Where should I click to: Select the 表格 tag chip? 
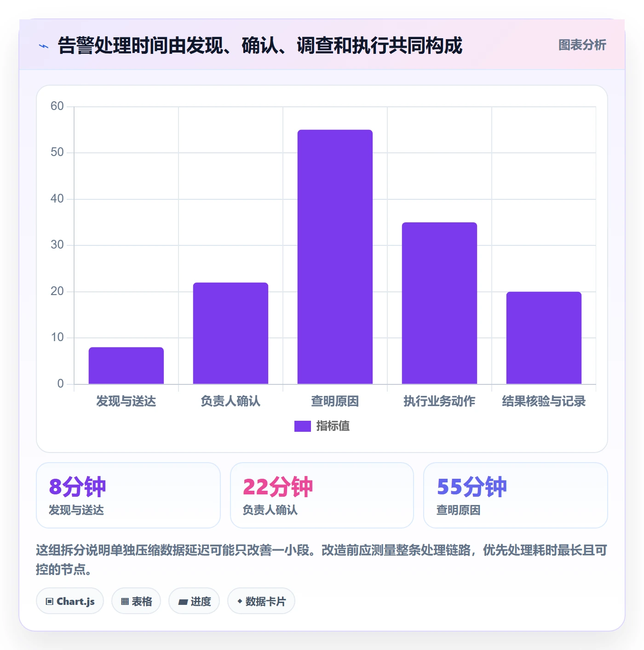point(136,601)
